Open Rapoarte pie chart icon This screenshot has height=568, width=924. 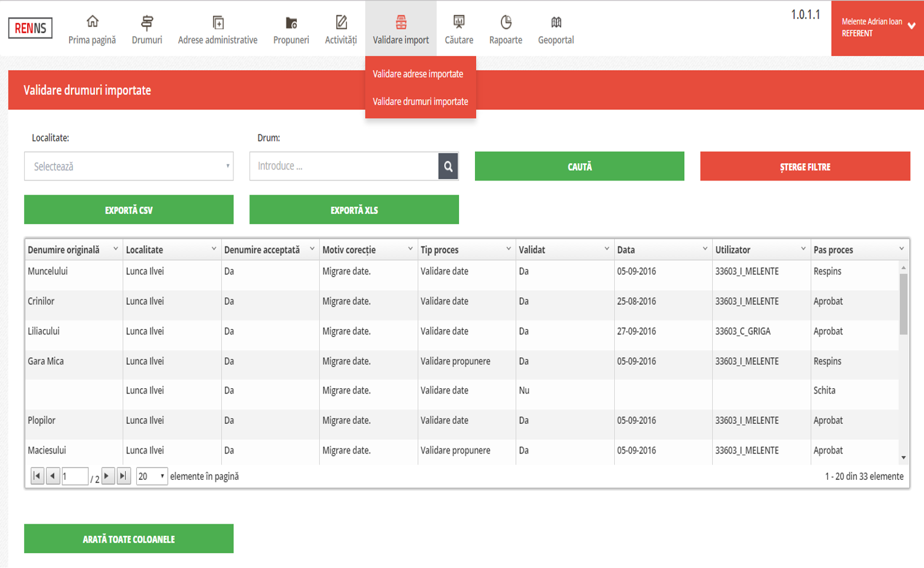[x=506, y=23]
